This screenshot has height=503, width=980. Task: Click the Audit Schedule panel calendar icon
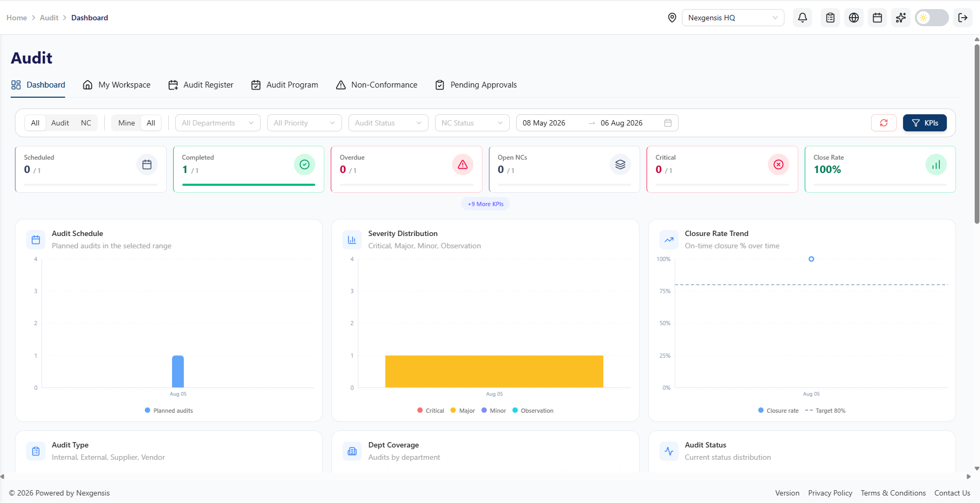tap(36, 240)
